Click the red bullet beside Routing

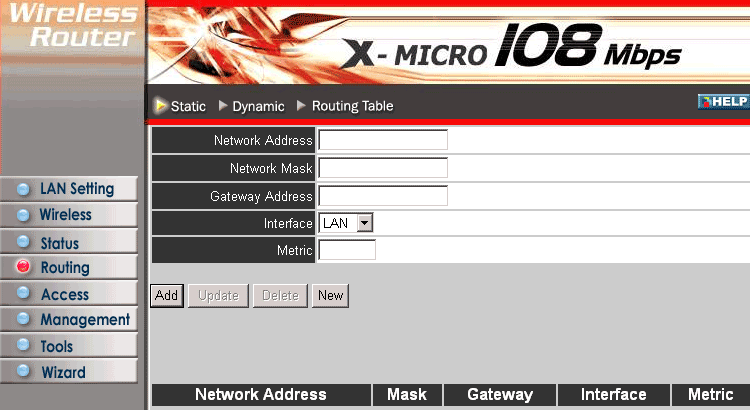23,266
